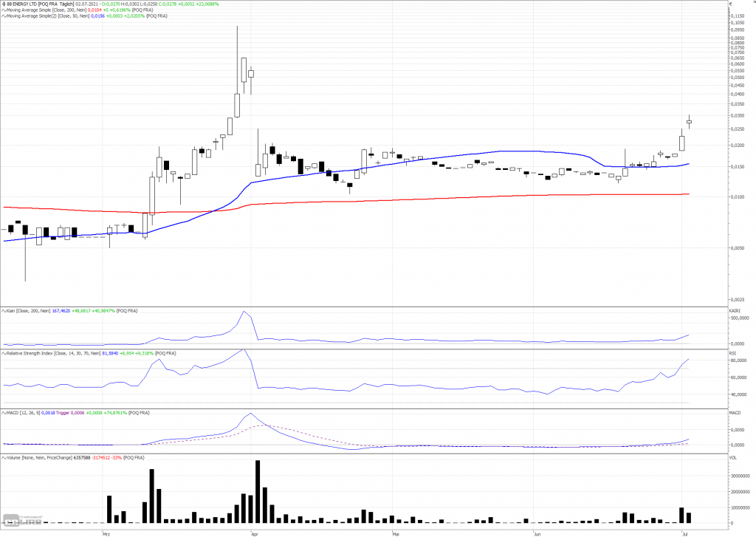756x537 pixels.
Task: Click the 10000000 volume axis label
Action: (x=740, y=508)
